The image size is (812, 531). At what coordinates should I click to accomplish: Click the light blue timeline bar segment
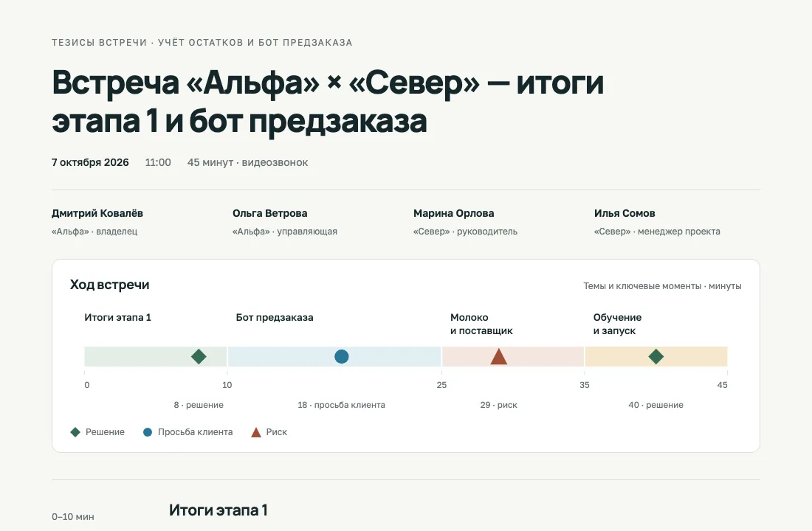coord(334,357)
